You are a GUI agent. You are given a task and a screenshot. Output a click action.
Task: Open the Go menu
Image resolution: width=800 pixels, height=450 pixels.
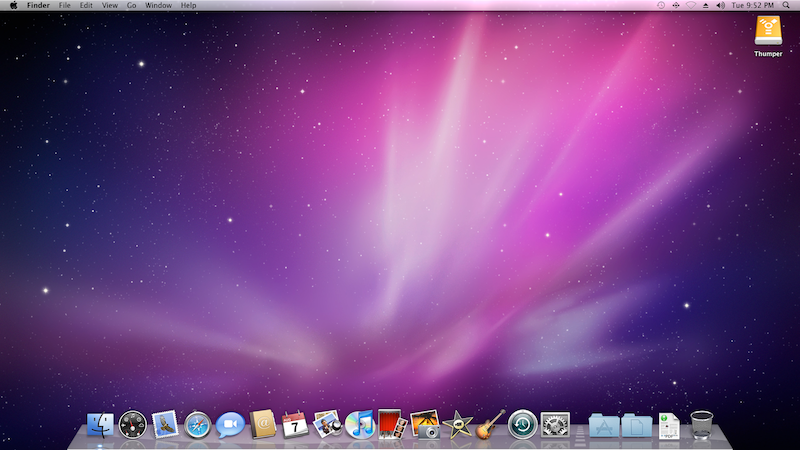131,6
